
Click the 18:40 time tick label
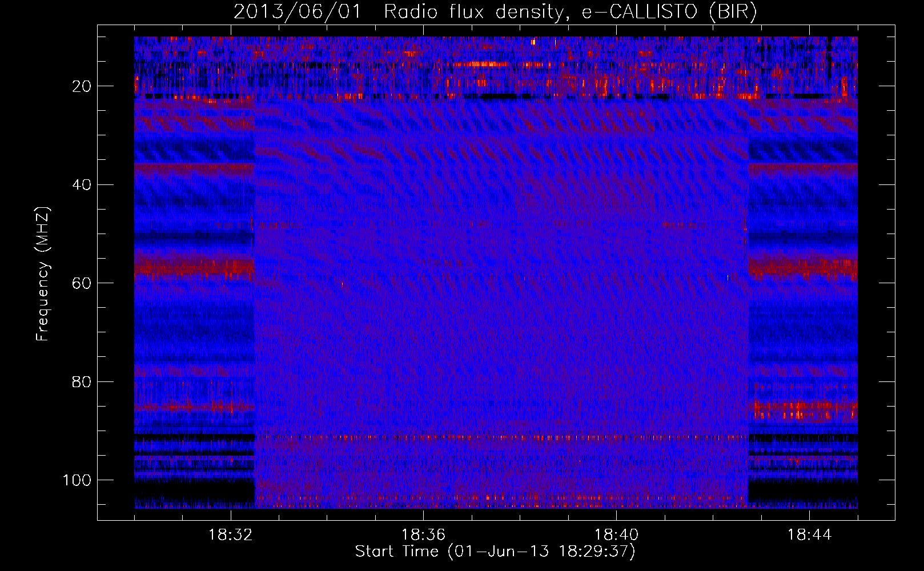coord(616,535)
